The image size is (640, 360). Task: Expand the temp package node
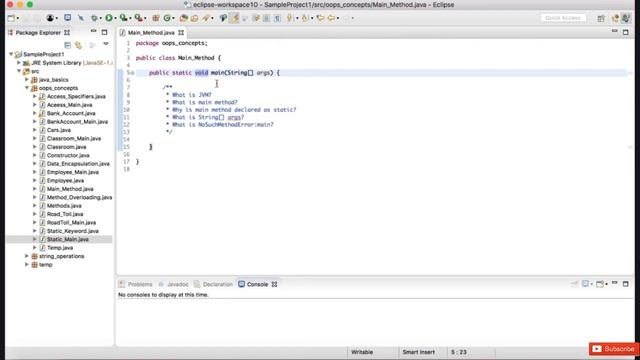[27, 264]
